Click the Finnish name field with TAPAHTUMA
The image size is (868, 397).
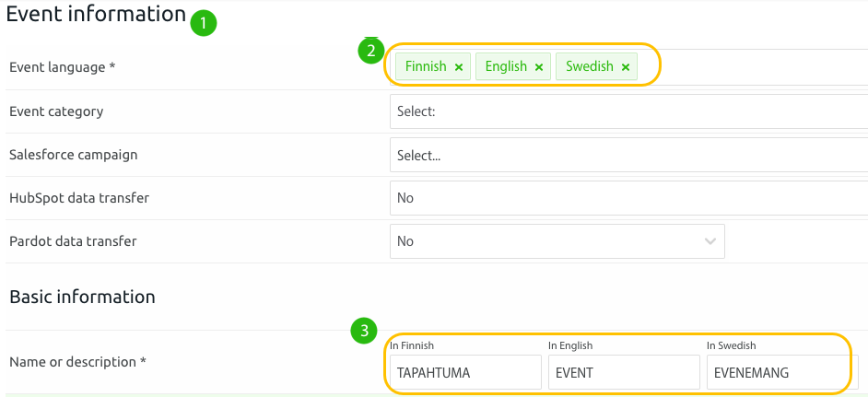click(x=465, y=373)
